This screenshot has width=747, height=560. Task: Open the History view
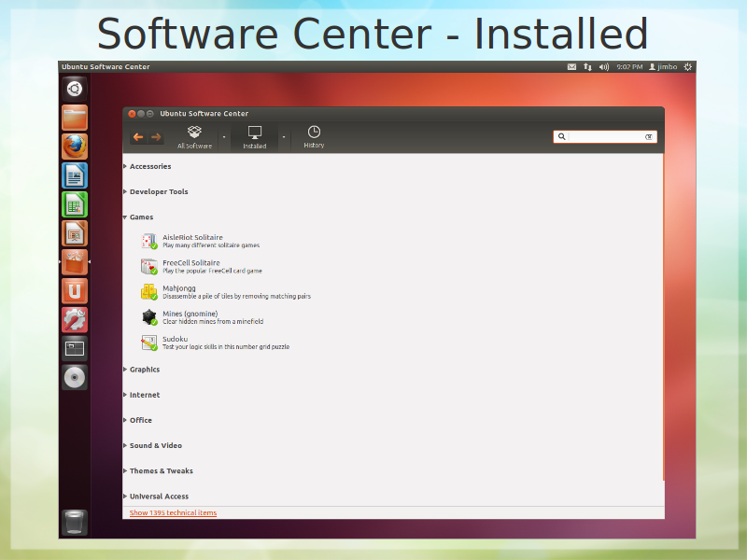pos(314,137)
